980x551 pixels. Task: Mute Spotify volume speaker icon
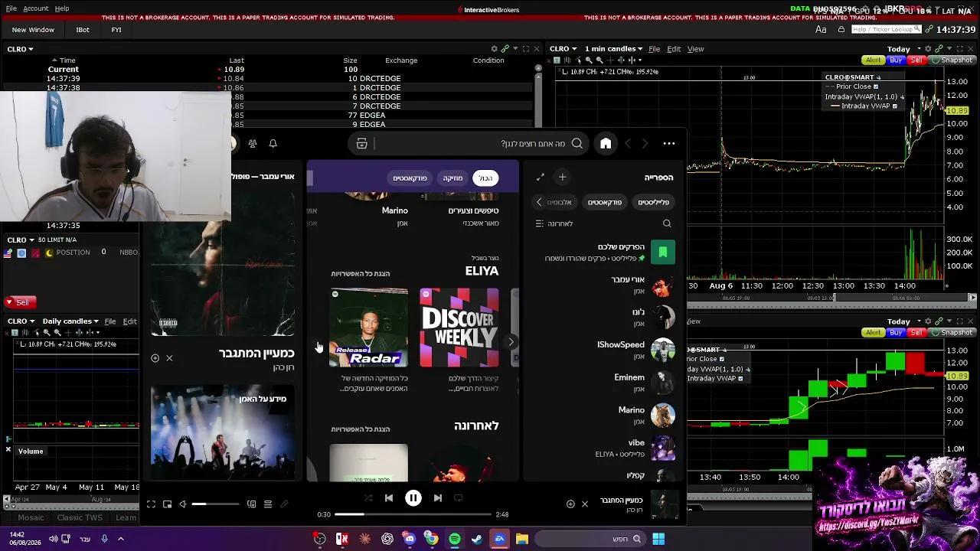(182, 504)
